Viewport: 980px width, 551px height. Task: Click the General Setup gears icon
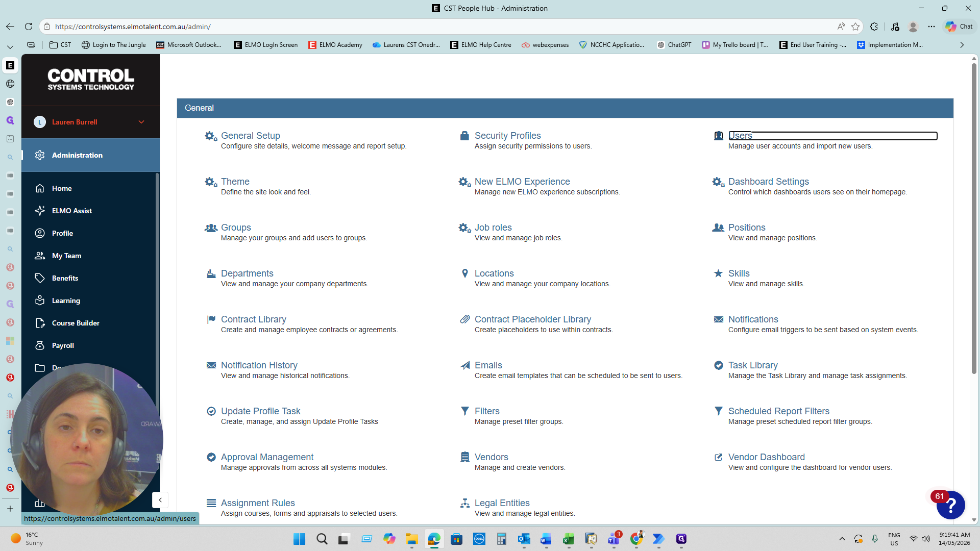211,136
